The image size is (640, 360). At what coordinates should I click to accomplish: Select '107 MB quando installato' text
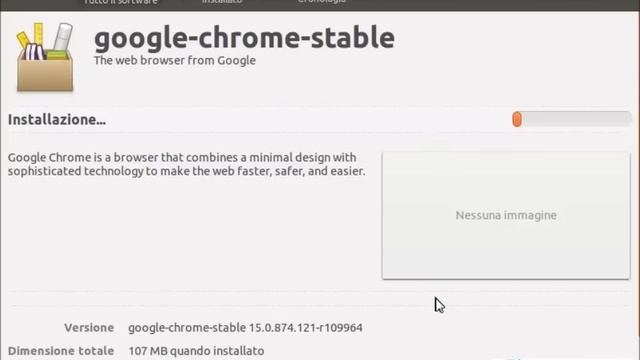click(x=196, y=351)
